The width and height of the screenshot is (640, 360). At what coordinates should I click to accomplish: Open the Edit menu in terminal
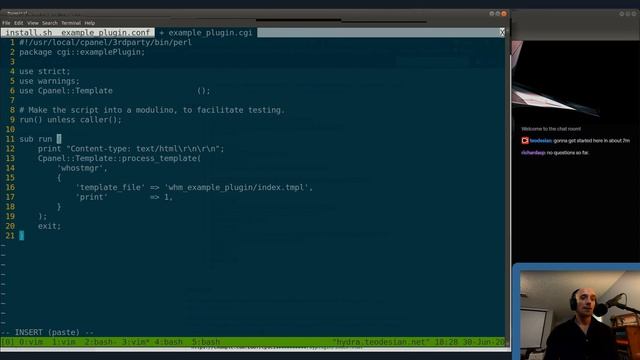19,23
